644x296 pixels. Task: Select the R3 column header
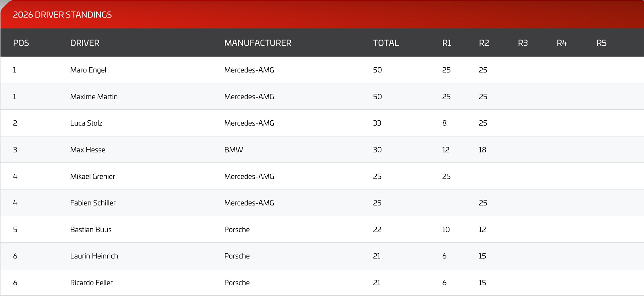click(x=523, y=43)
